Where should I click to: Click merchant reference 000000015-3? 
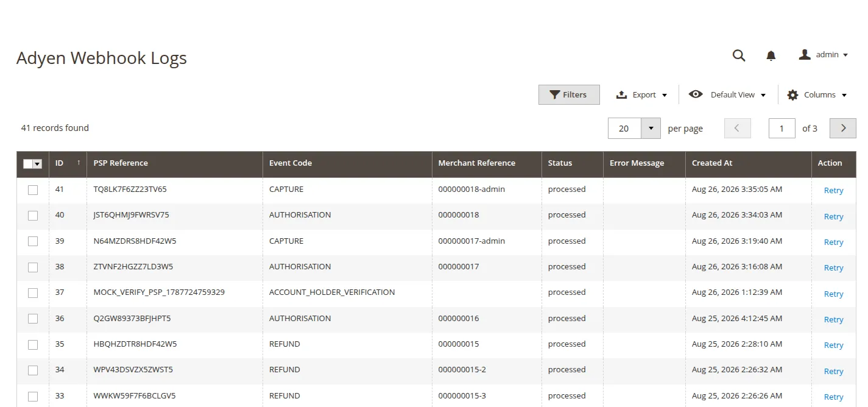pos(462,396)
